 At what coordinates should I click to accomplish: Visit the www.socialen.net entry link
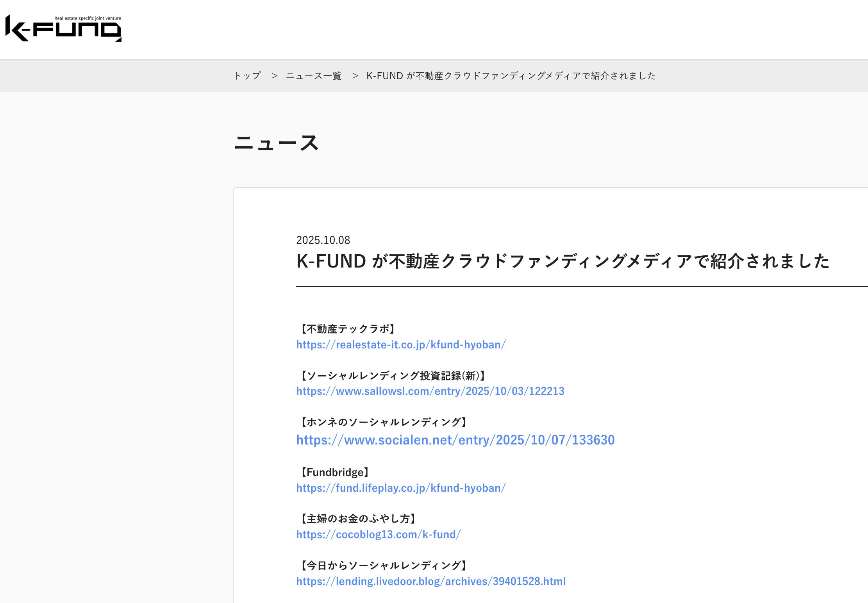click(x=455, y=440)
